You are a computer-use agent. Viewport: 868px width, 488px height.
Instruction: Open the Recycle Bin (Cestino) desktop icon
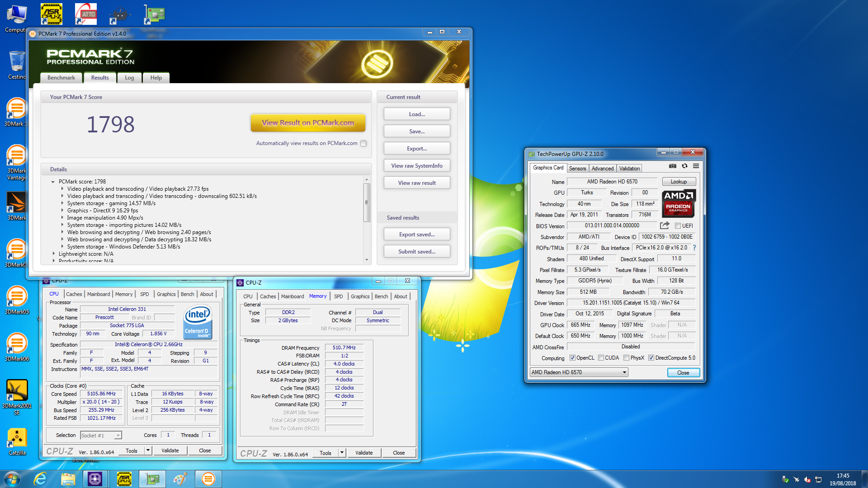tap(17, 64)
